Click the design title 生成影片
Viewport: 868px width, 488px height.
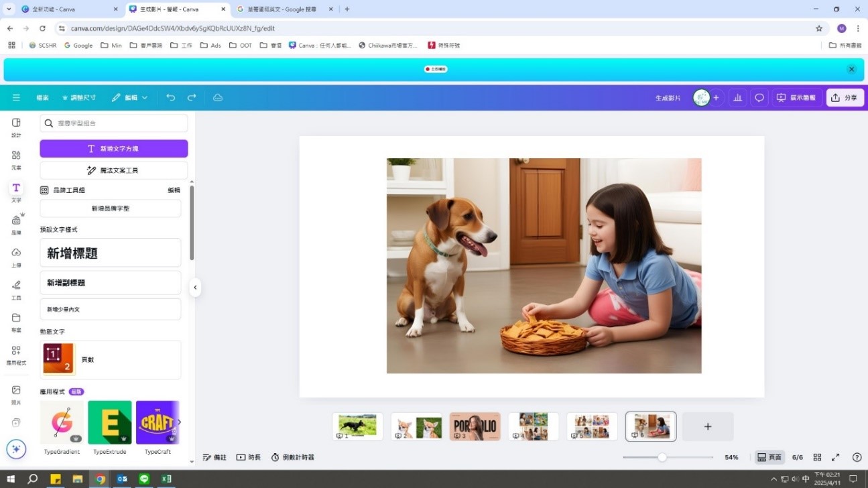(x=668, y=98)
